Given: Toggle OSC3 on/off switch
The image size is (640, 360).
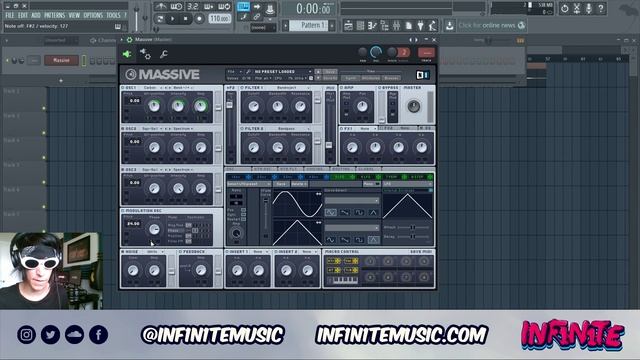Looking at the screenshot, I should tap(123, 169).
